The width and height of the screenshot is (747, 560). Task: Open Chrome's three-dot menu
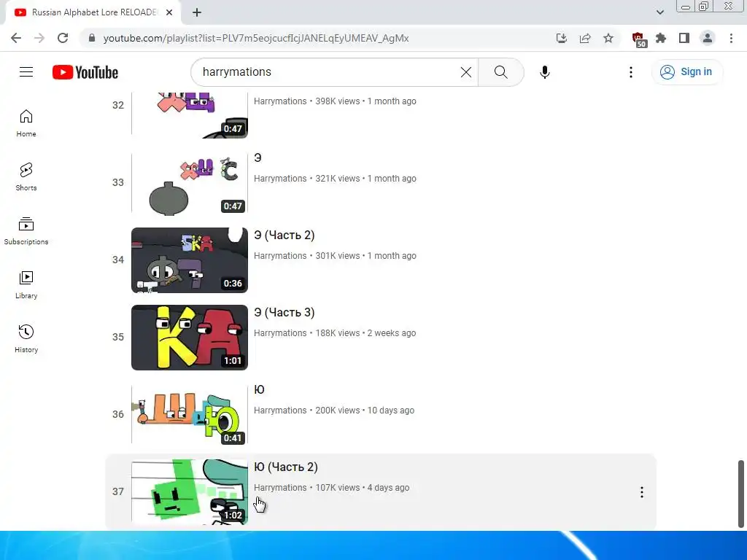(x=731, y=38)
